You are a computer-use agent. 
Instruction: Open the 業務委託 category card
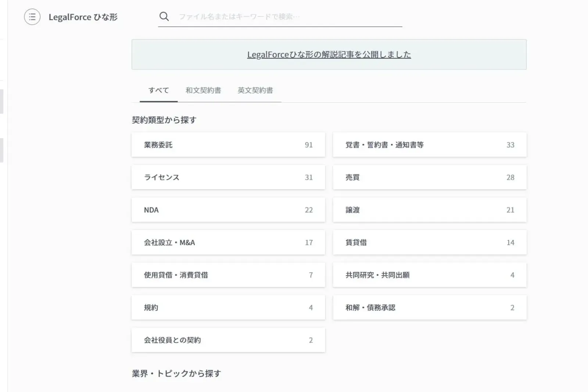[x=228, y=145]
